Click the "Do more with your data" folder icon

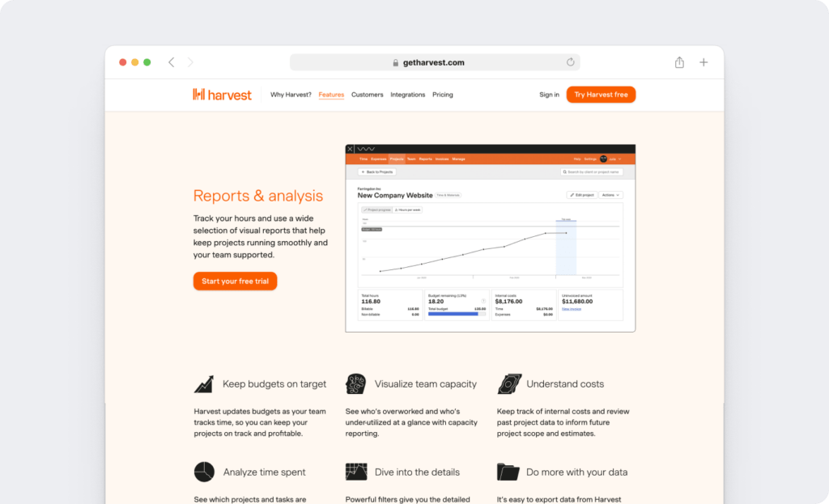[508, 472]
